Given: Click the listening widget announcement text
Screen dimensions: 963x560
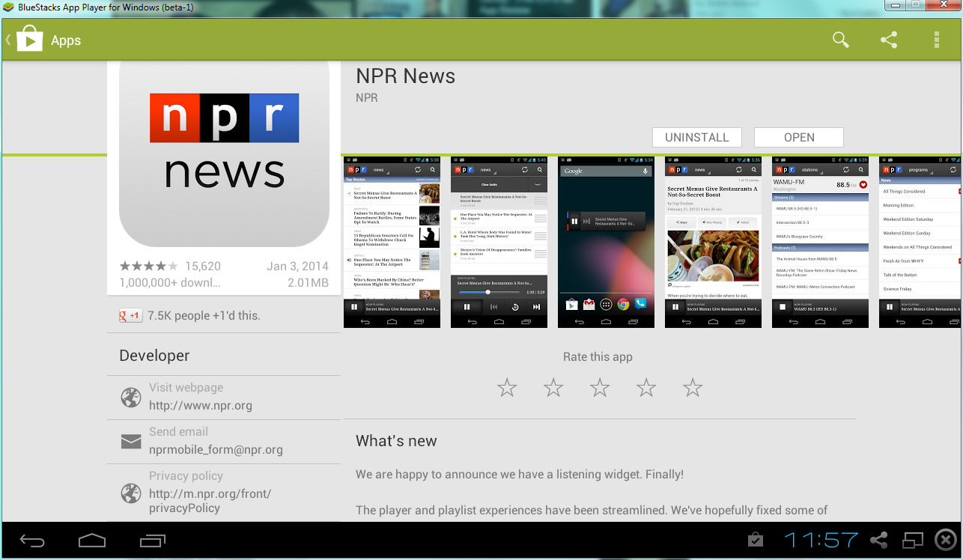Looking at the screenshot, I should pyautogui.click(x=520, y=475).
